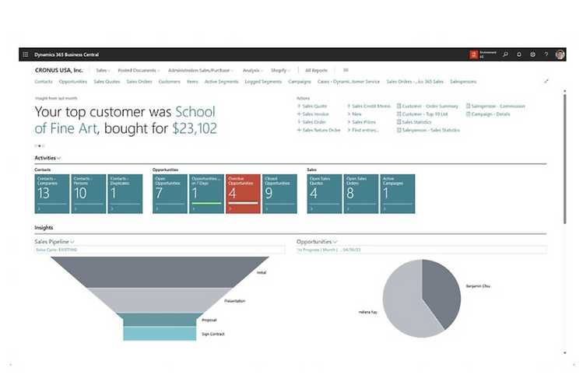Click the search magnifier icon
Screen dimensions: 583x392
coord(505,54)
